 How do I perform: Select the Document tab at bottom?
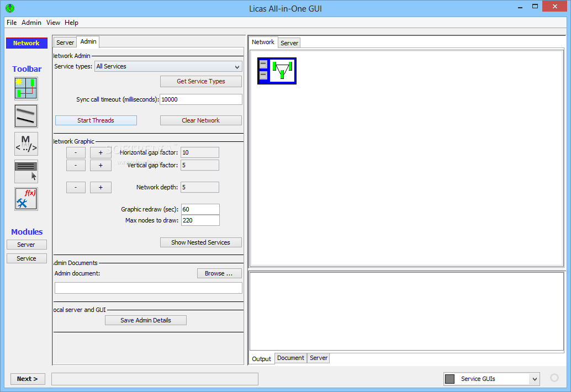[x=290, y=358]
